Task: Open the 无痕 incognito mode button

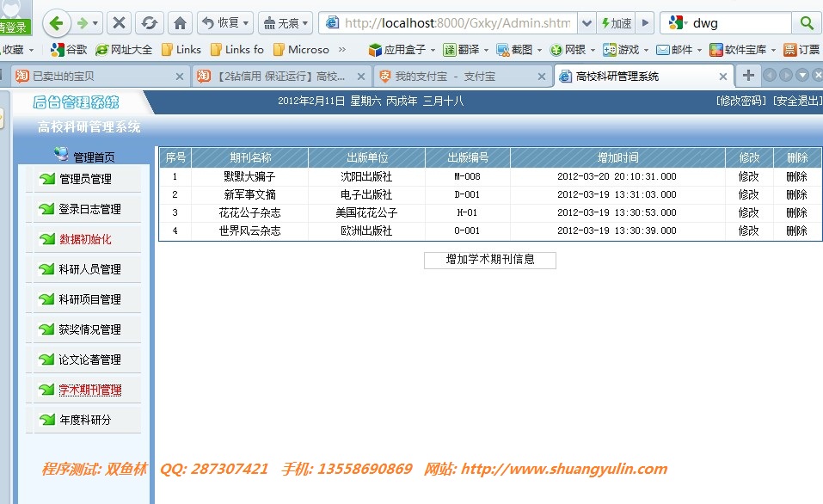Action: (286, 23)
